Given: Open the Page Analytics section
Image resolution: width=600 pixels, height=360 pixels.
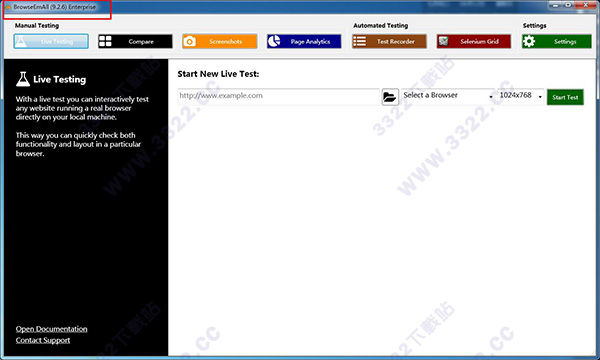Looking at the screenshot, I should click(x=304, y=41).
